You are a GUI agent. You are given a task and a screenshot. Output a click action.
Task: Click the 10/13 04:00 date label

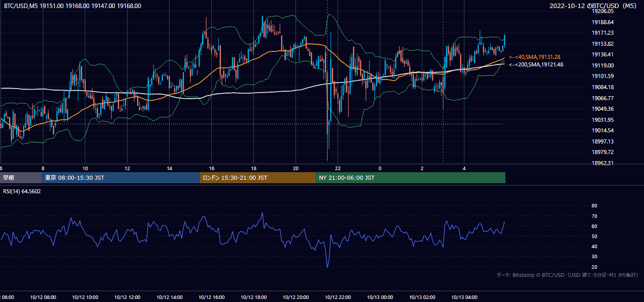464,297
